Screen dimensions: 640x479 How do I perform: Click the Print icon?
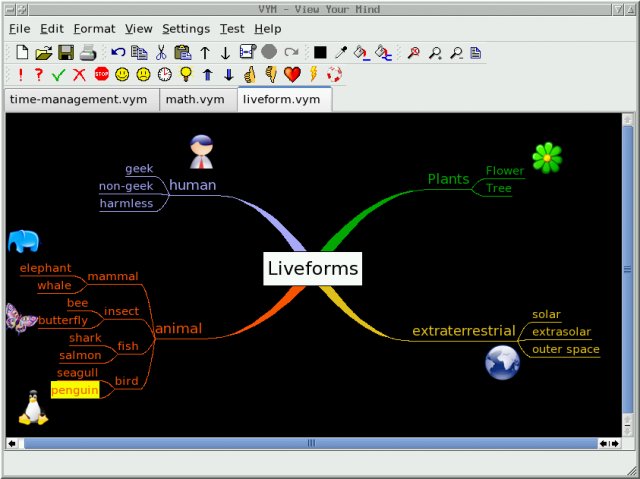pyautogui.click(x=88, y=53)
